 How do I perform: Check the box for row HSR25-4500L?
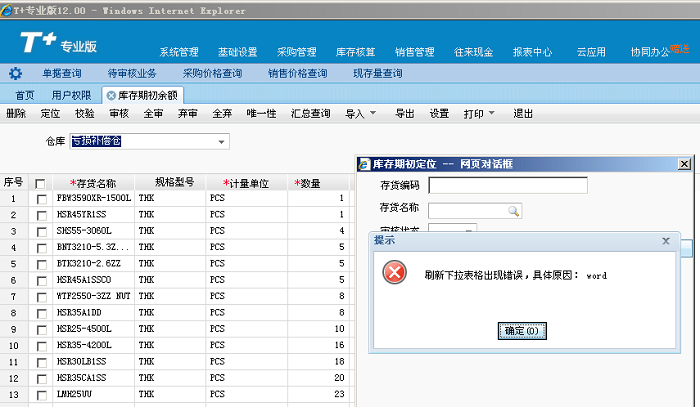42,330
